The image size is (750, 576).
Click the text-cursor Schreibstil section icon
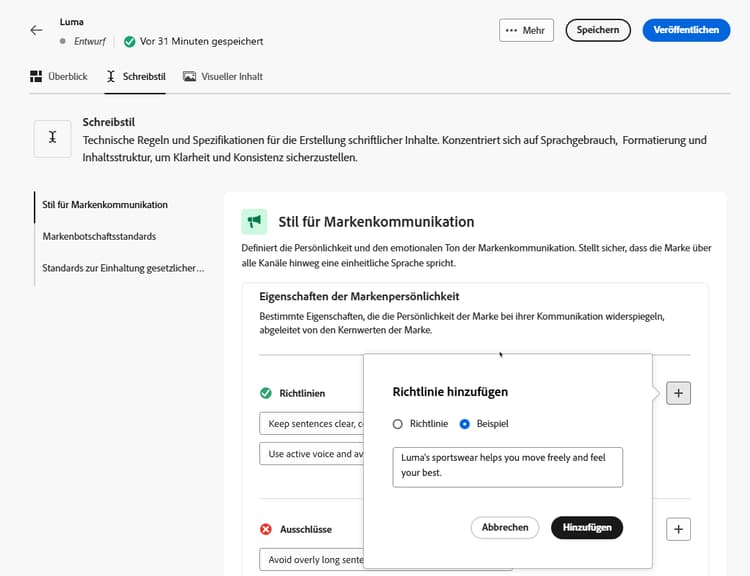pos(53,139)
